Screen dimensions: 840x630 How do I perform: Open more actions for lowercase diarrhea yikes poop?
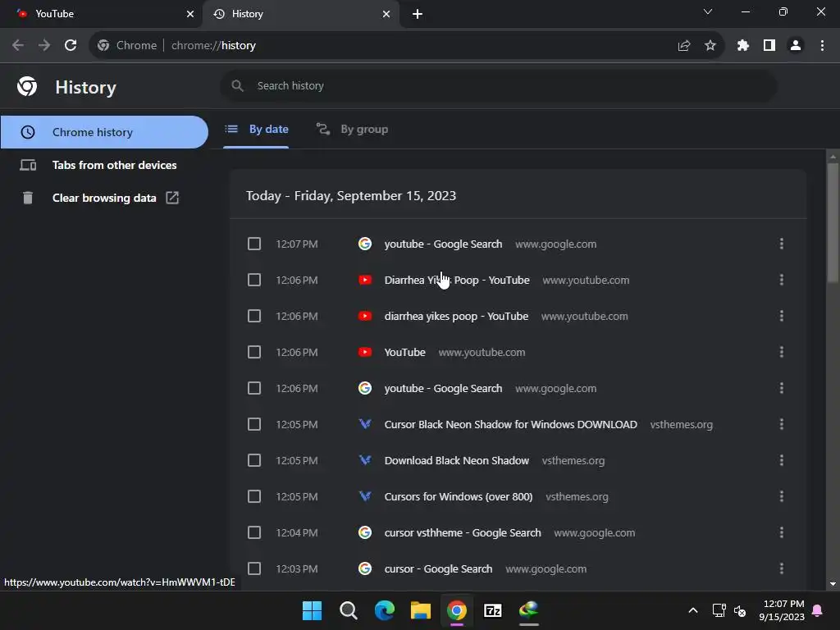pyautogui.click(x=782, y=316)
